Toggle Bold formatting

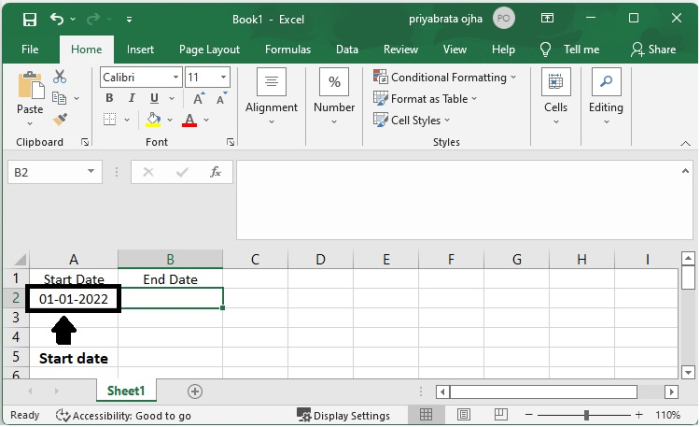coord(109,98)
